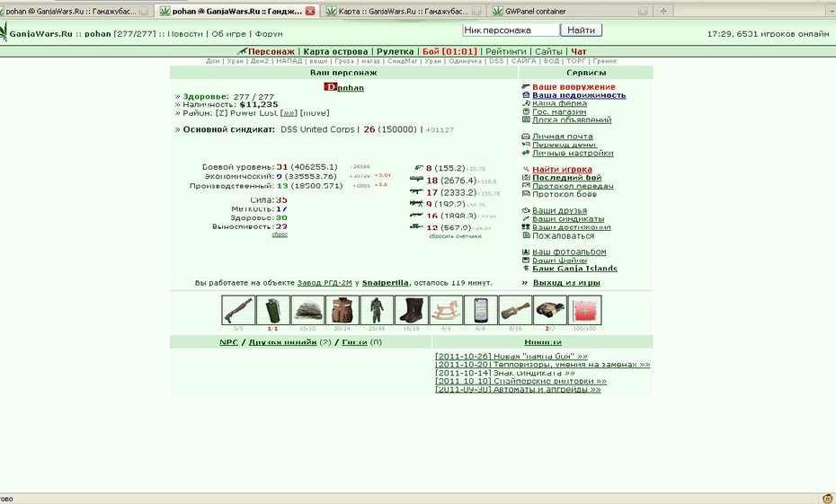Click the САЙГА shortcut link
This screenshot has height=504, width=836.
(523, 61)
